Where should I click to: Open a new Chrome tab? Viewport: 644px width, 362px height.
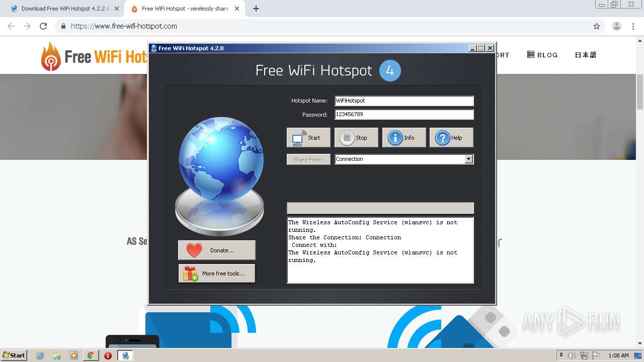[256, 9]
